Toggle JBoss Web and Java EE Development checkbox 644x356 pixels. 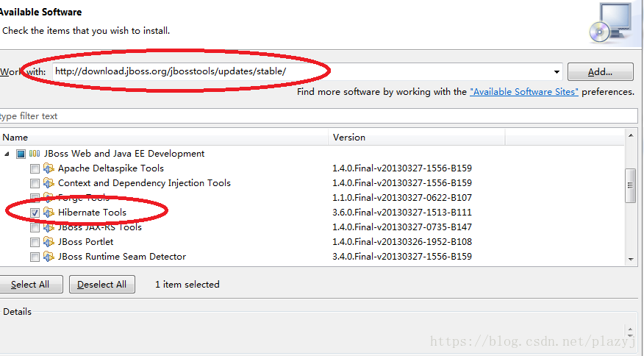click(x=21, y=154)
